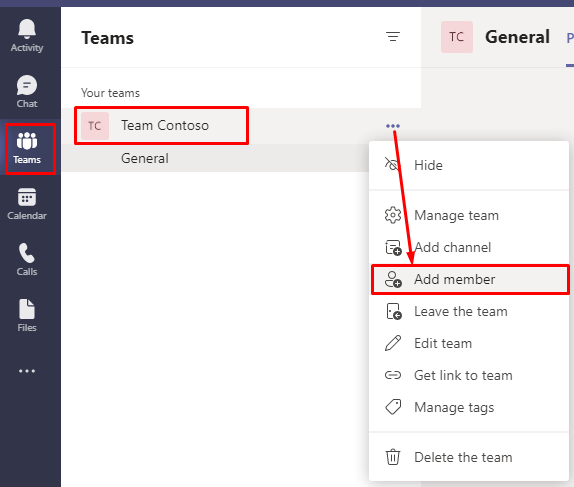The height and width of the screenshot is (487, 574).
Task: Choose Get link to team
Action: pos(469,375)
